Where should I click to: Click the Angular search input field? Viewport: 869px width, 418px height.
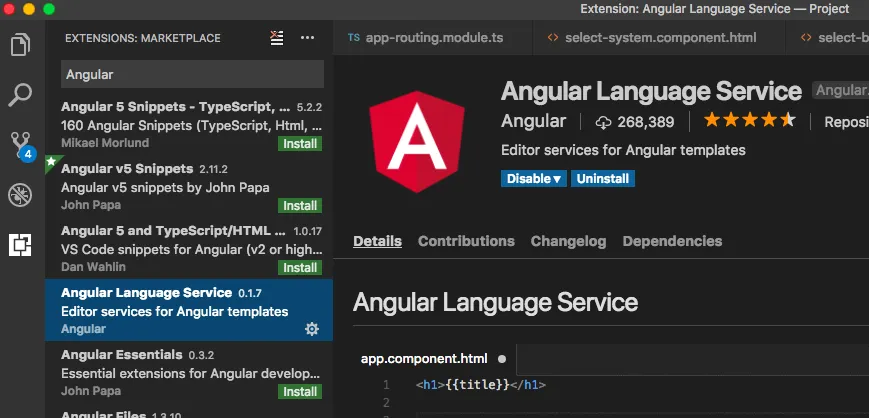(x=192, y=74)
